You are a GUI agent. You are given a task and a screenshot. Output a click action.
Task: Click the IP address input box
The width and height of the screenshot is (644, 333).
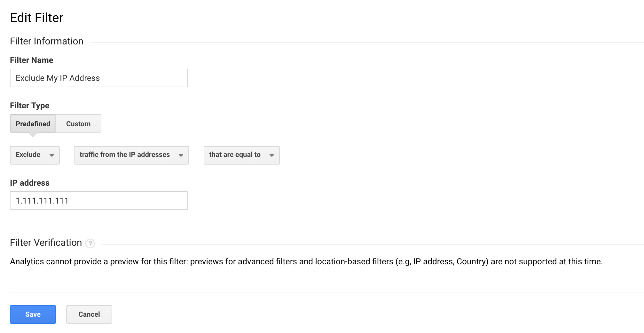tap(98, 200)
